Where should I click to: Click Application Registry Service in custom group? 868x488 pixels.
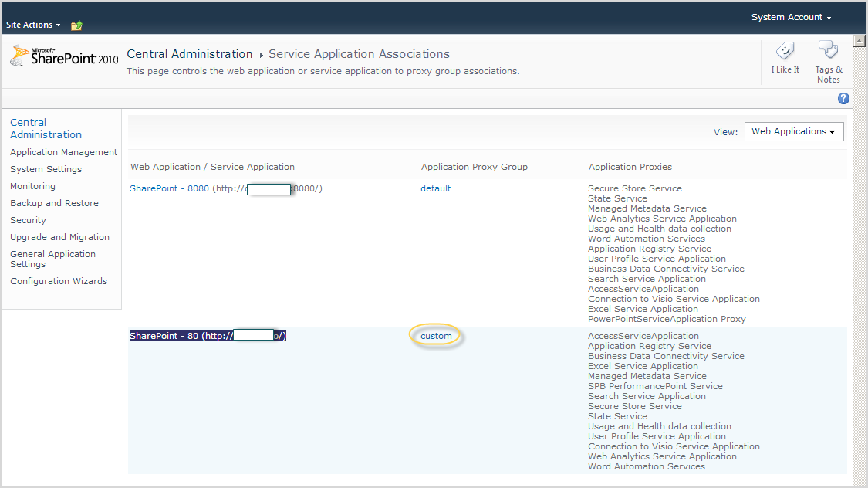(x=650, y=346)
